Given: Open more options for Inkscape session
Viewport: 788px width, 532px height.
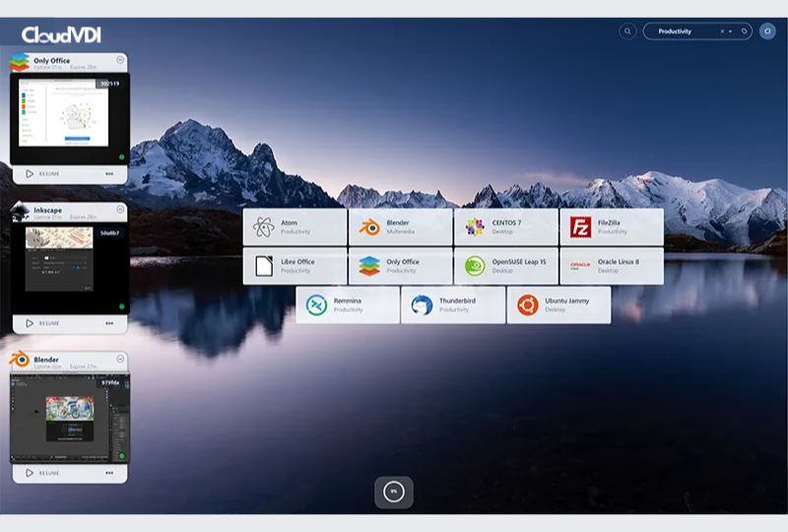Looking at the screenshot, I should tap(109, 323).
